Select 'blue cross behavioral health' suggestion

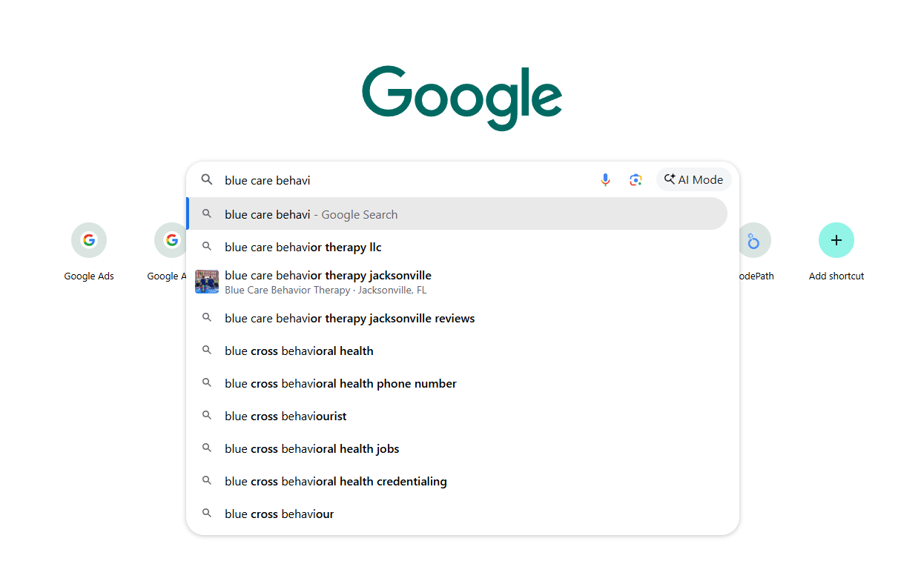coord(457,350)
